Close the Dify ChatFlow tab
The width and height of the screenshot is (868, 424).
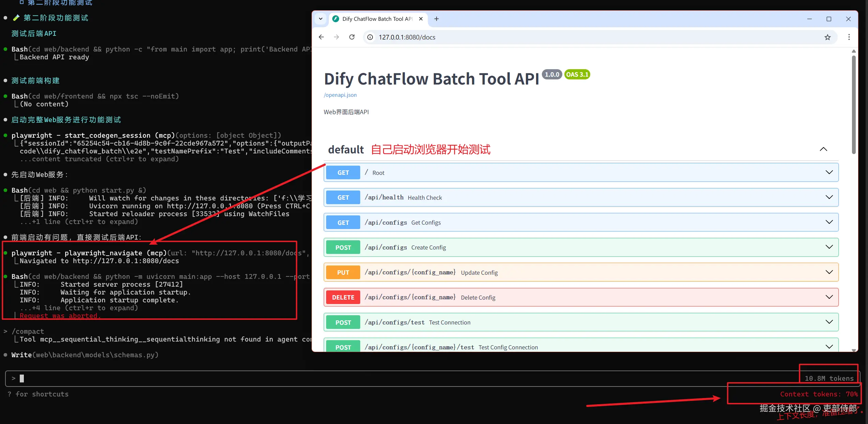421,19
